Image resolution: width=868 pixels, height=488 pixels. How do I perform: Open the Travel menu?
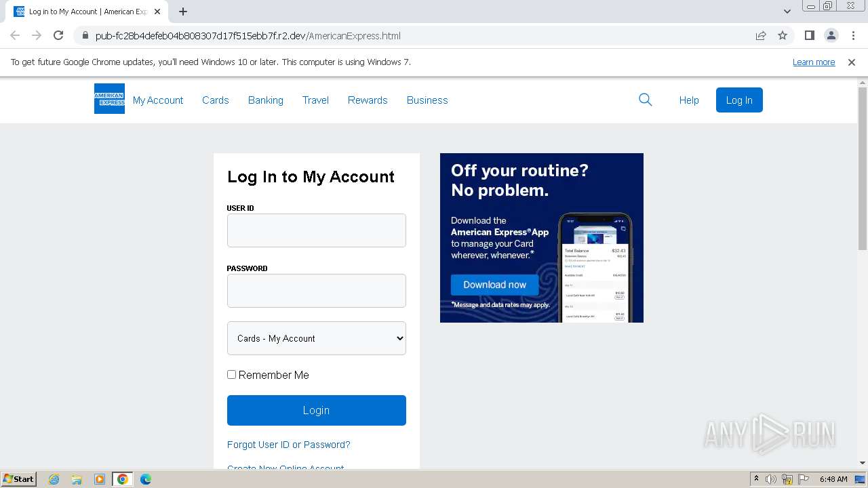coord(315,100)
